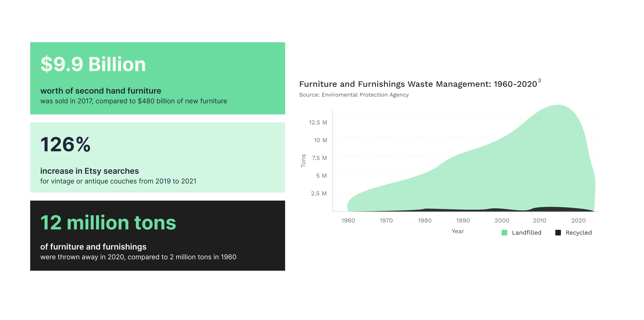
Task: Click 'increase in Etsy searches' text
Action: tap(89, 171)
